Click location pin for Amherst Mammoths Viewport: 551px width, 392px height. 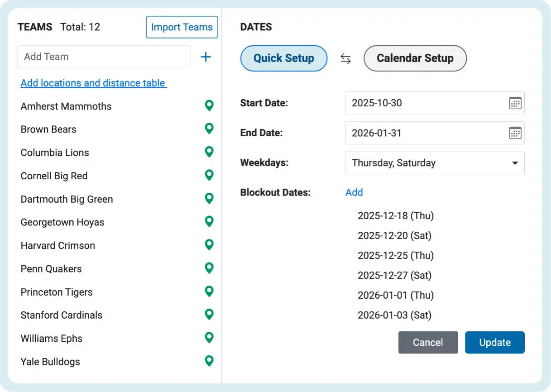pos(209,106)
